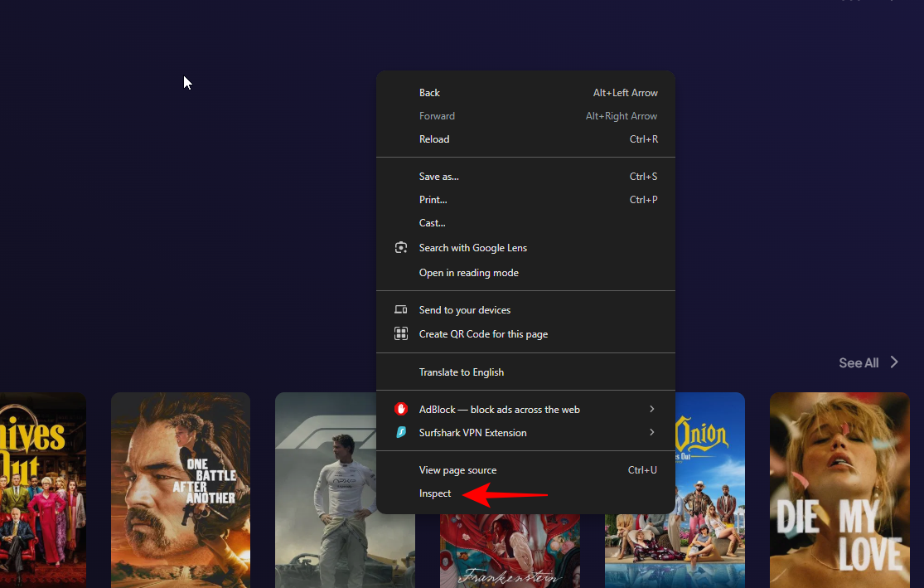The image size is (924, 588).
Task: Select Inspect from the context menu
Action: pos(435,493)
